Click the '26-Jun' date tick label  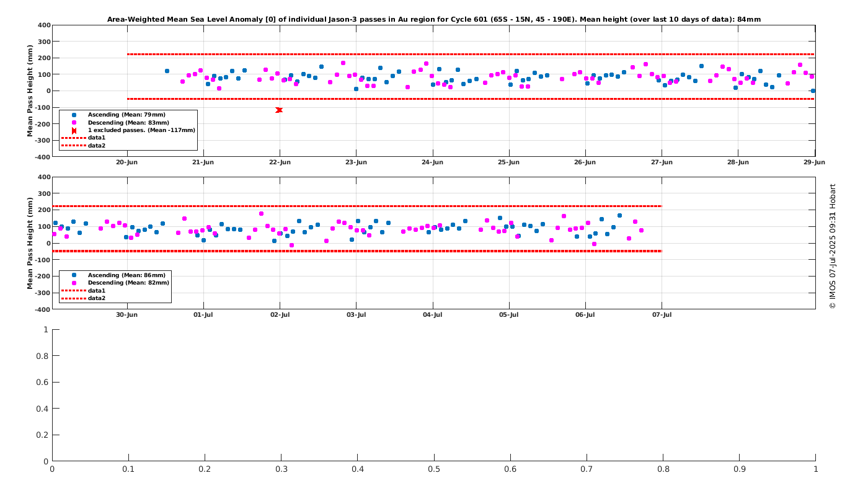(x=585, y=162)
